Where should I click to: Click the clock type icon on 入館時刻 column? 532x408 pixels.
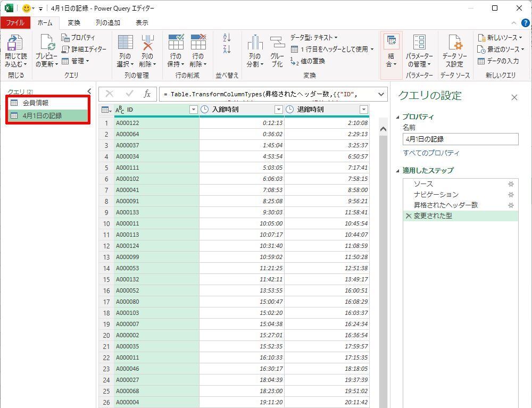pyautogui.click(x=205, y=109)
